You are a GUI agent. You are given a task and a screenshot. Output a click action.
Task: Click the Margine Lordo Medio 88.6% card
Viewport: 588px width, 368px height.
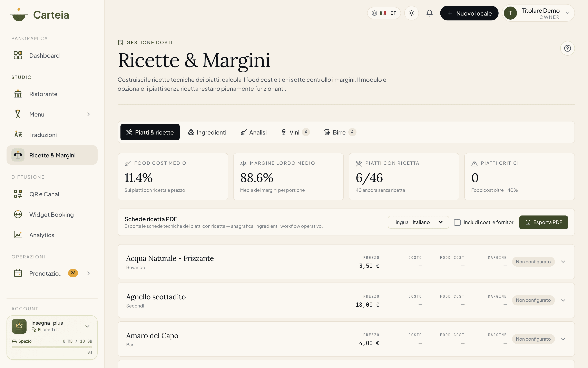pyautogui.click(x=288, y=177)
